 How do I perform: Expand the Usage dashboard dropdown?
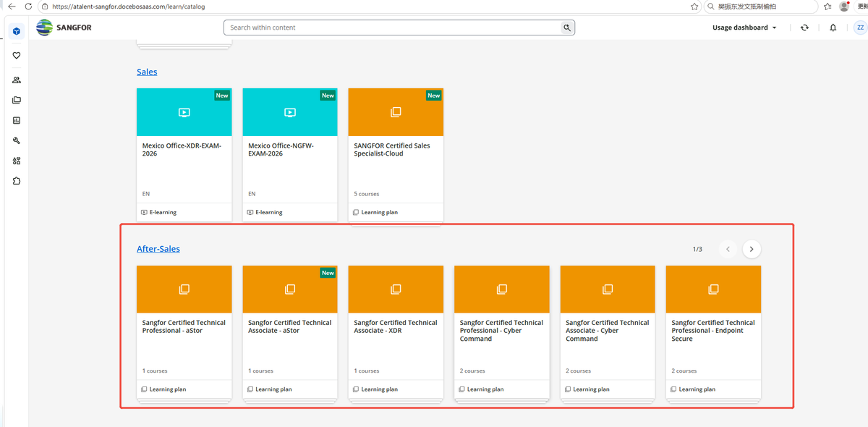click(744, 28)
